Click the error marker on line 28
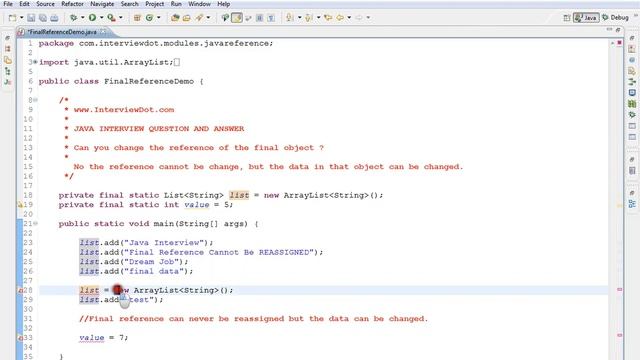 pyautogui.click(x=20, y=290)
